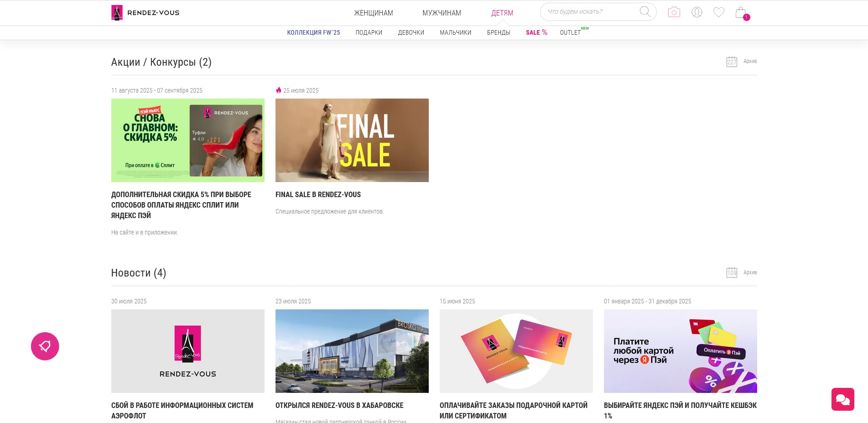Click the Rendez-Vous logo in header
Image resolution: width=868 pixels, height=423 pixels.
(x=146, y=13)
